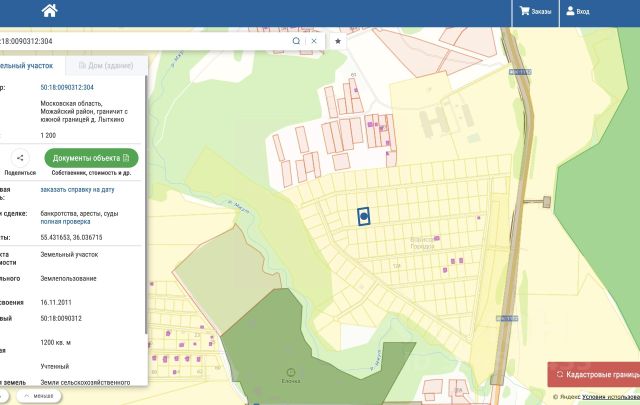Select the quarter number 50:18:0090312
This screenshot has width=640, height=405.
pos(61,318)
